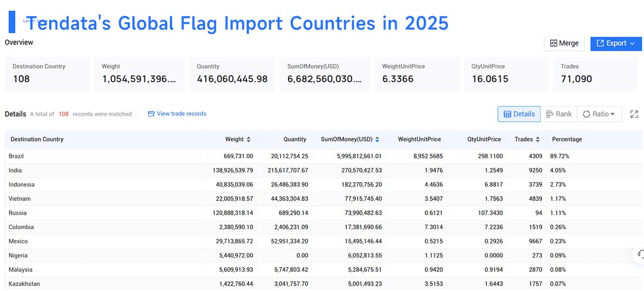Click the WeightUnitPrice 6.3366 summary card
Image resolution: width=644 pixels, height=291 pixels.
pyautogui.click(x=417, y=74)
